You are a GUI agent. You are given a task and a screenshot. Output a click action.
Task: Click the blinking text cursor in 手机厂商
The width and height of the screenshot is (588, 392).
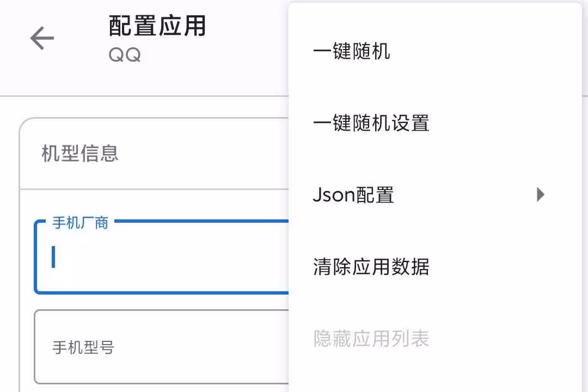click(53, 257)
